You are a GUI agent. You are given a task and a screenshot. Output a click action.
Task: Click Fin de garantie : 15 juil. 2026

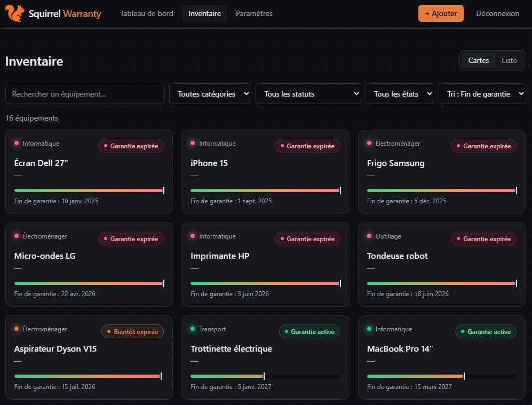[x=54, y=387]
